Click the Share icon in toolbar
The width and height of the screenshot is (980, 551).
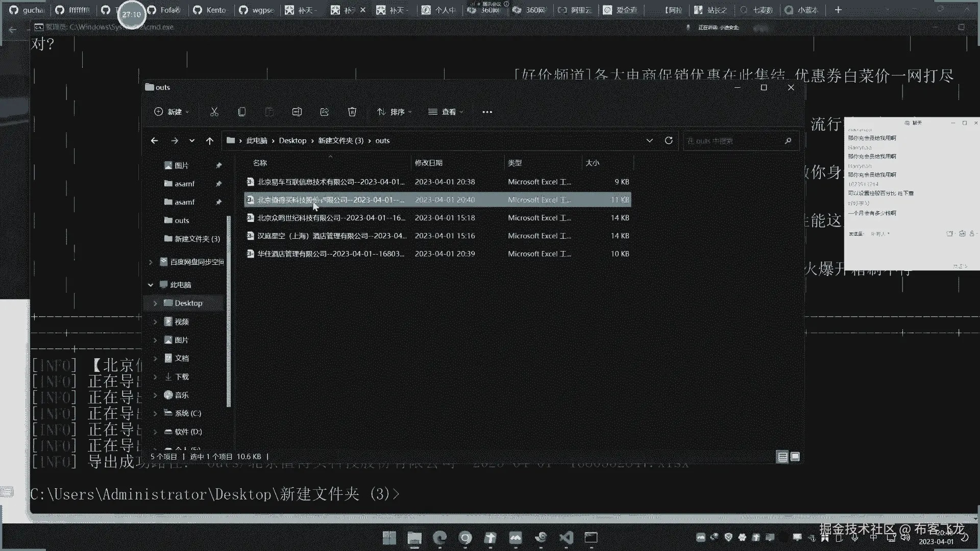click(x=325, y=112)
